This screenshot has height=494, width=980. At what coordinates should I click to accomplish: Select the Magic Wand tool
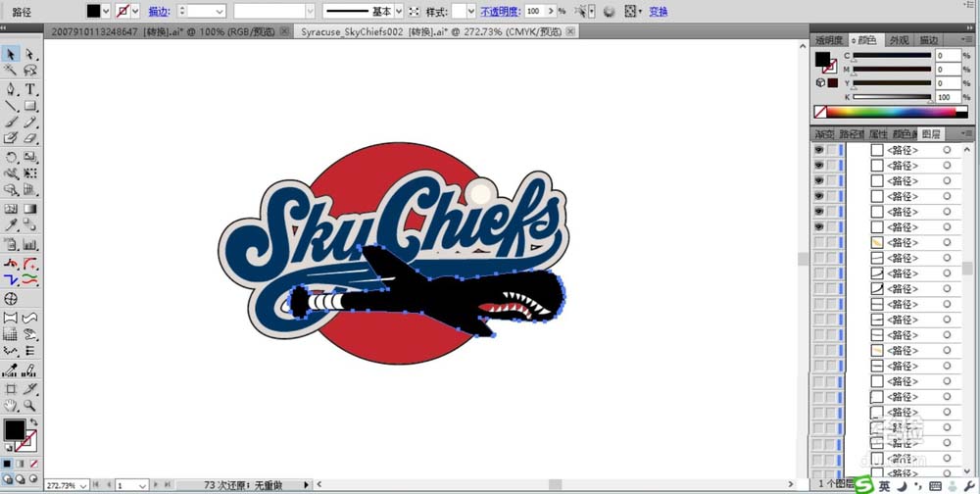tap(11, 70)
